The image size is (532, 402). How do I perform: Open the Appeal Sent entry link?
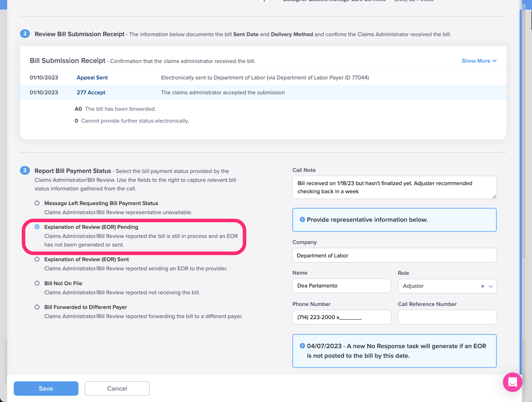92,77
